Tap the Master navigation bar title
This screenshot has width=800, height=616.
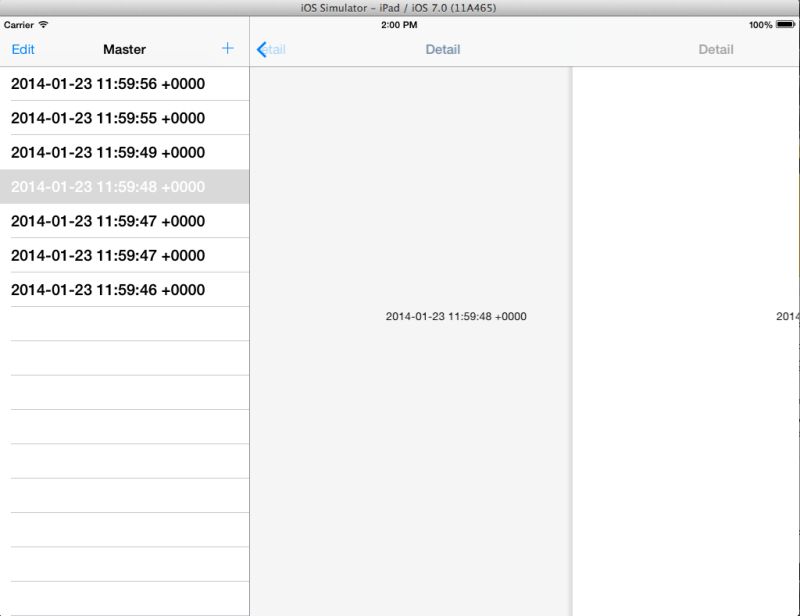tap(124, 49)
